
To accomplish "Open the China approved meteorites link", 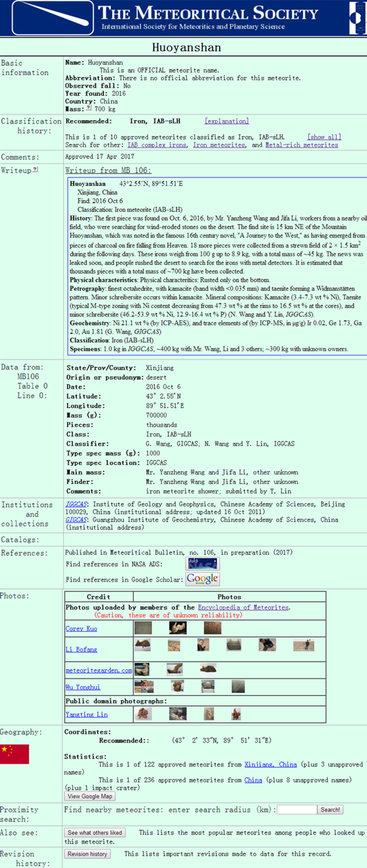I will tap(253, 780).
